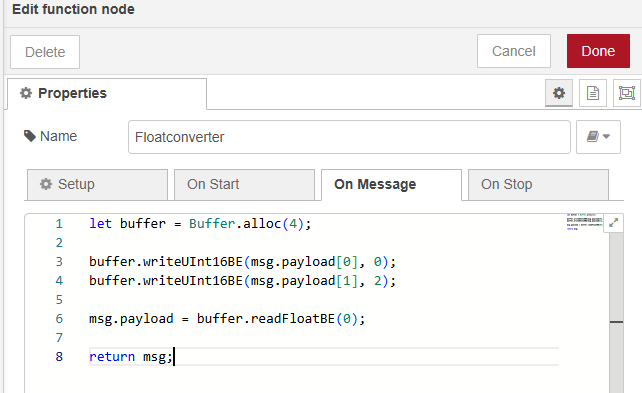Open node description document icon

pos(593,93)
